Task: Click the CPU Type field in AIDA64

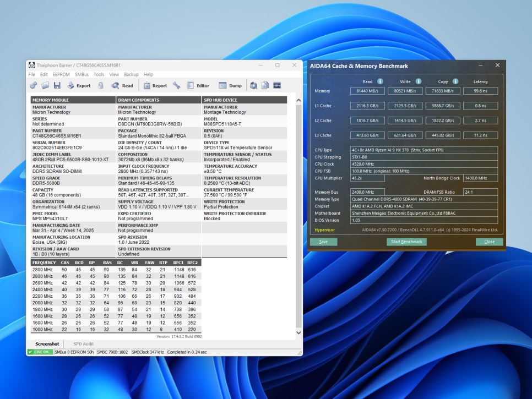Action: 424,150
